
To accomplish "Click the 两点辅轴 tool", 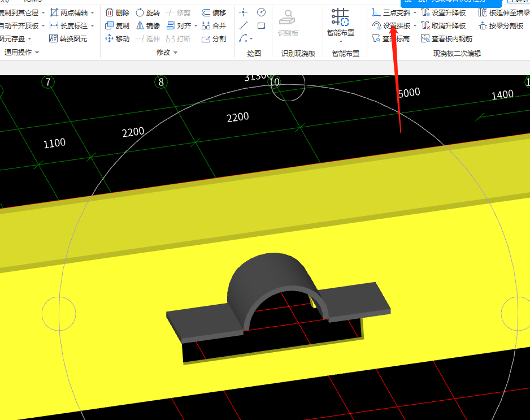I will (69, 13).
